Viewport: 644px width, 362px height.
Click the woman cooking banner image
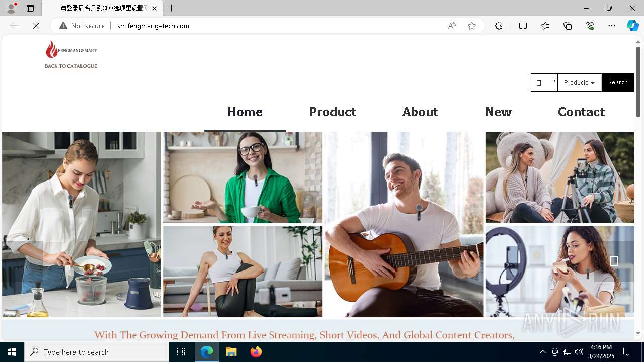[x=82, y=224]
